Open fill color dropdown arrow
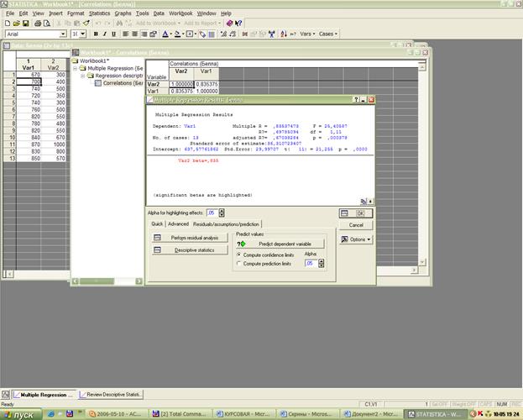The width and height of the screenshot is (523, 420). click(183, 34)
